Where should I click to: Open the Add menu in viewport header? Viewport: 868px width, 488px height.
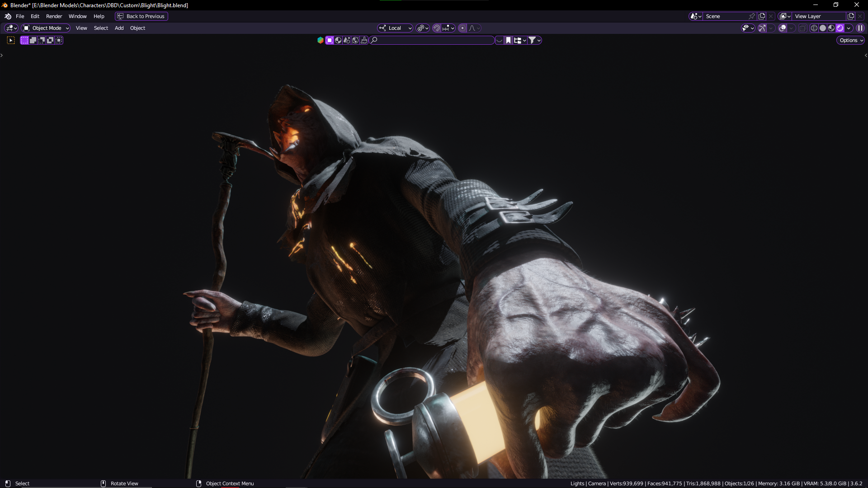[x=119, y=28]
